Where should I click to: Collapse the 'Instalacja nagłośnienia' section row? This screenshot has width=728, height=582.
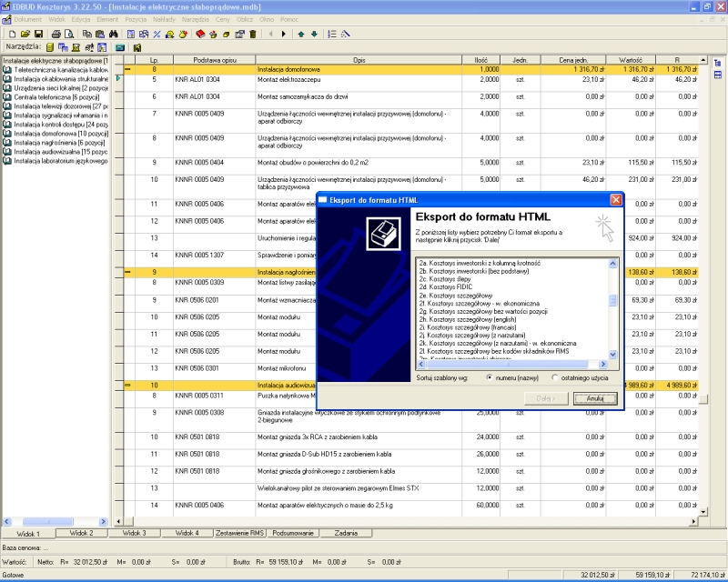(x=128, y=271)
